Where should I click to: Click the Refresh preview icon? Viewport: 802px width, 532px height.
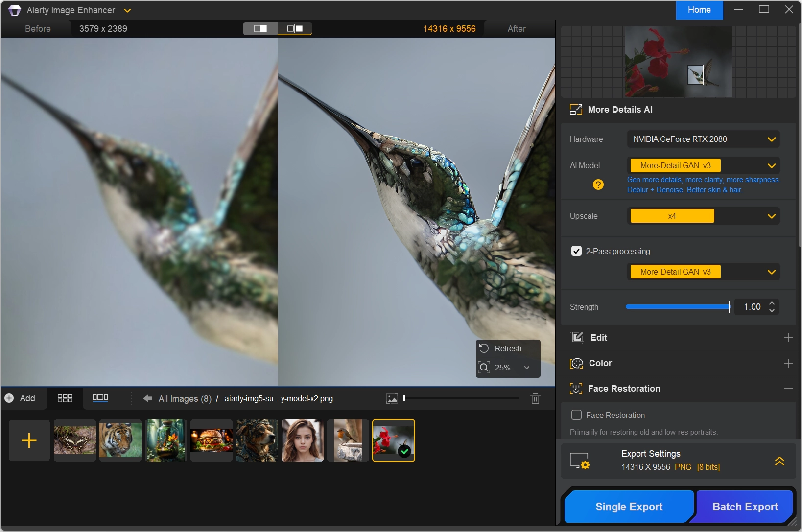[x=484, y=348]
